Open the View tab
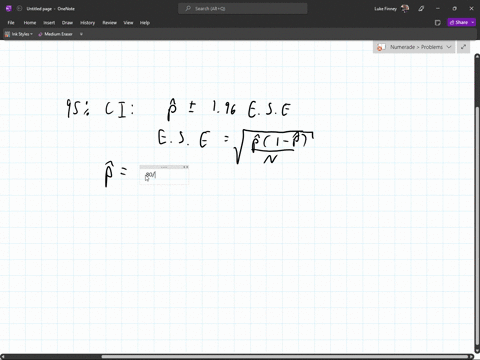 coord(128,23)
